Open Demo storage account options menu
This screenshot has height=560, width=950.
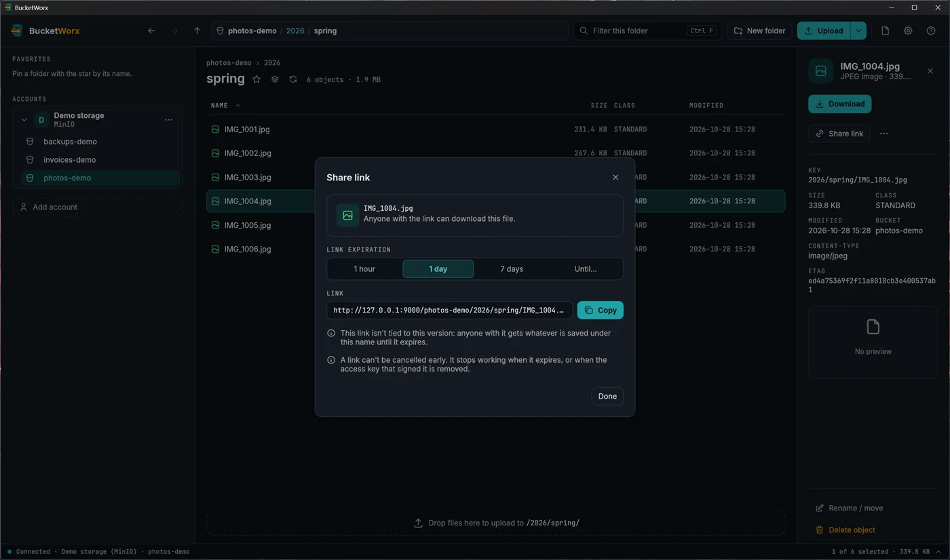pos(168,120)
